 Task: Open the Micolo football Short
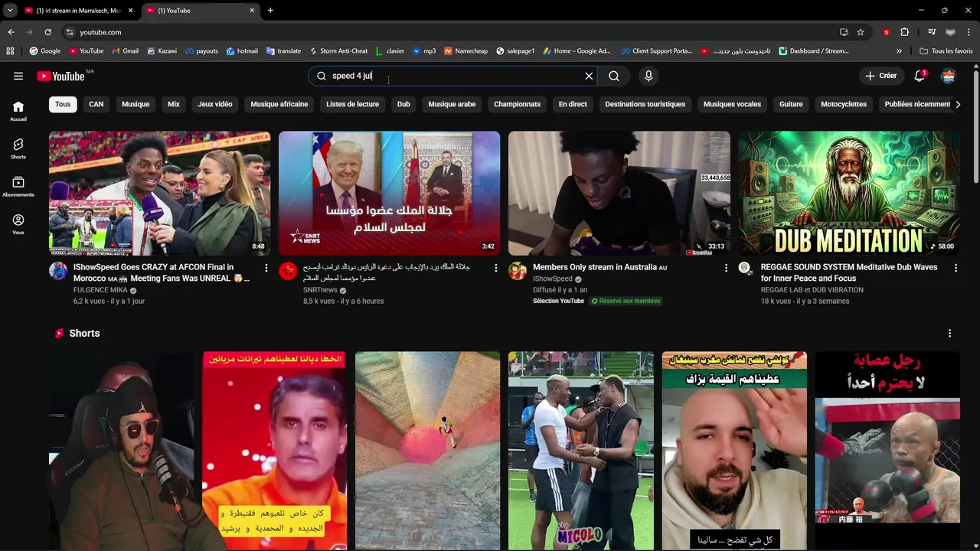580,451
